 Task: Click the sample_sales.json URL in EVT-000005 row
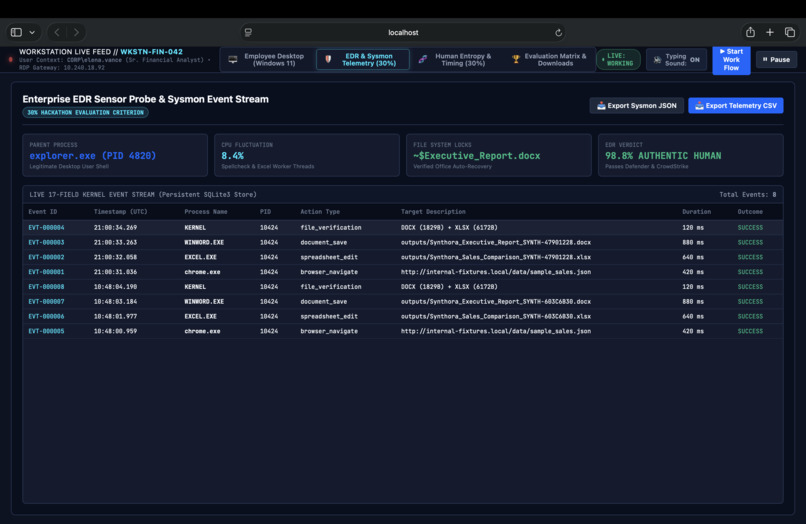(496, 332)
